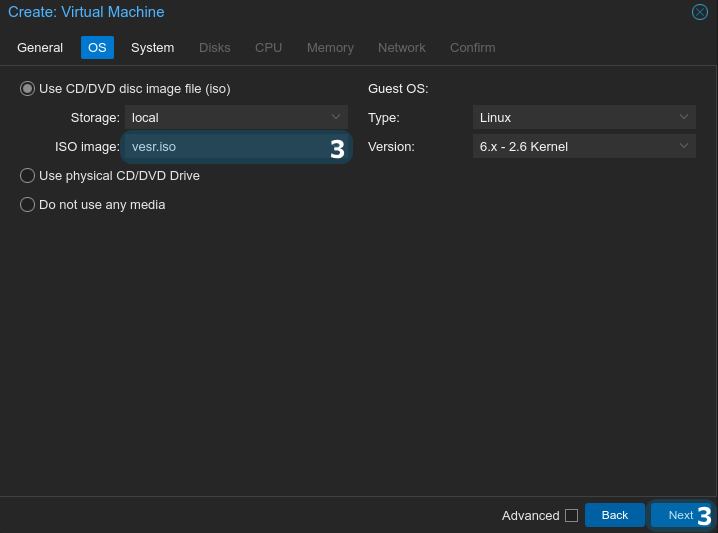Viewport: 718px width, 533px height.
Task: Click the Create: Virtual Machine title bar
Action: 300,12
